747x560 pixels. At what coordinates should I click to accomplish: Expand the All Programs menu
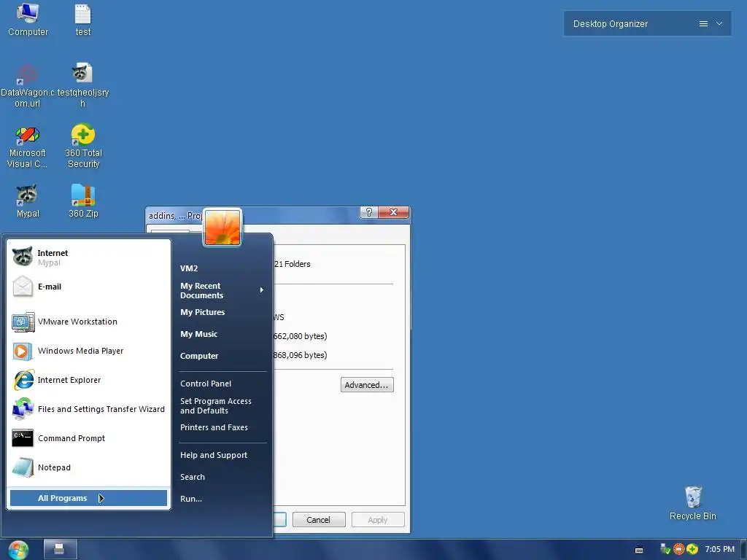88,498
